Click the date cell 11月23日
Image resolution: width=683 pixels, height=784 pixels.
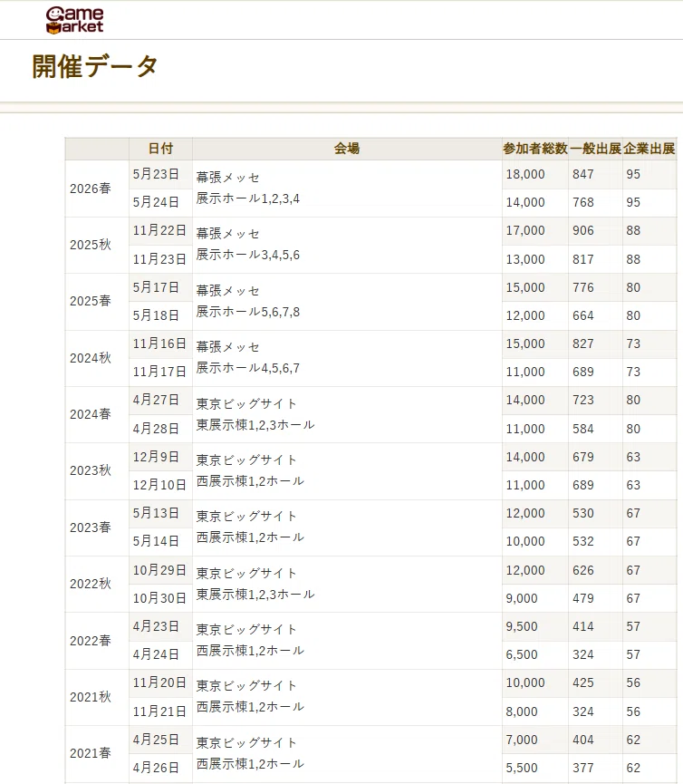click(159, 259)
